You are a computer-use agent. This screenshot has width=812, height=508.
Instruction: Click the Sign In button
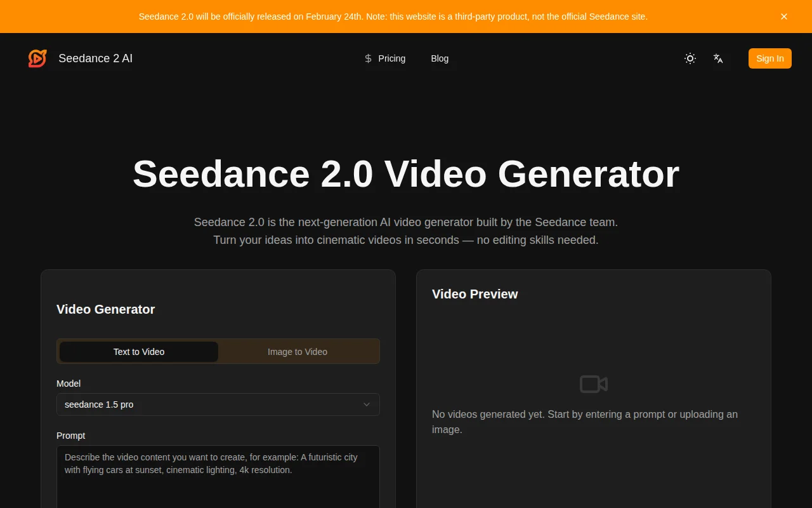(770, 58)
